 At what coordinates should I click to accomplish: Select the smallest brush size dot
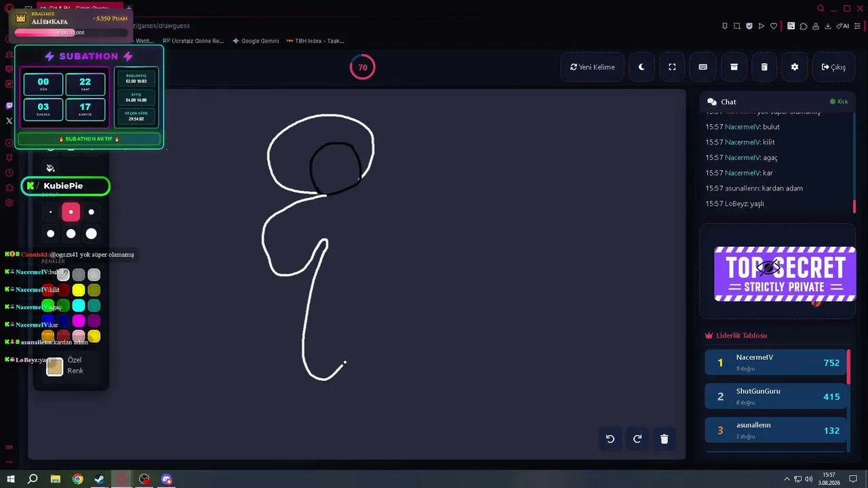[x=50, y=212]
